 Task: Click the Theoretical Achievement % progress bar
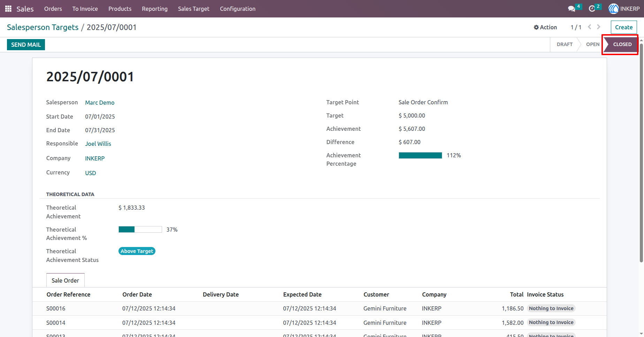click(140, 230)
